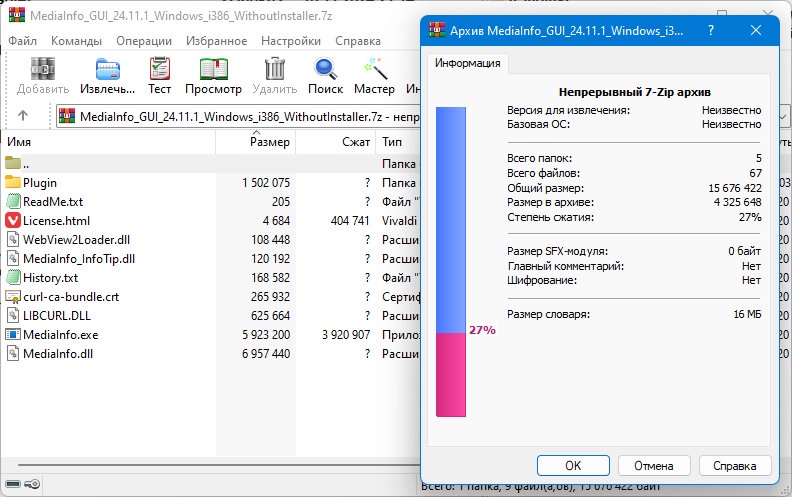Viewport: 792px width, 497px height.
Task: Sort by the Тип column header
Action: point(399,142)
